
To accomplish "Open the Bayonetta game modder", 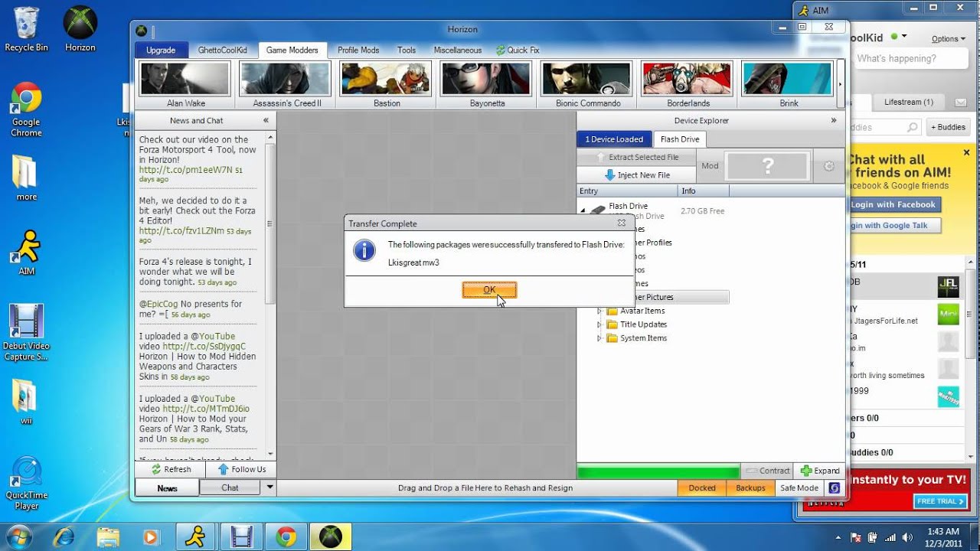I will pos(487,84).
